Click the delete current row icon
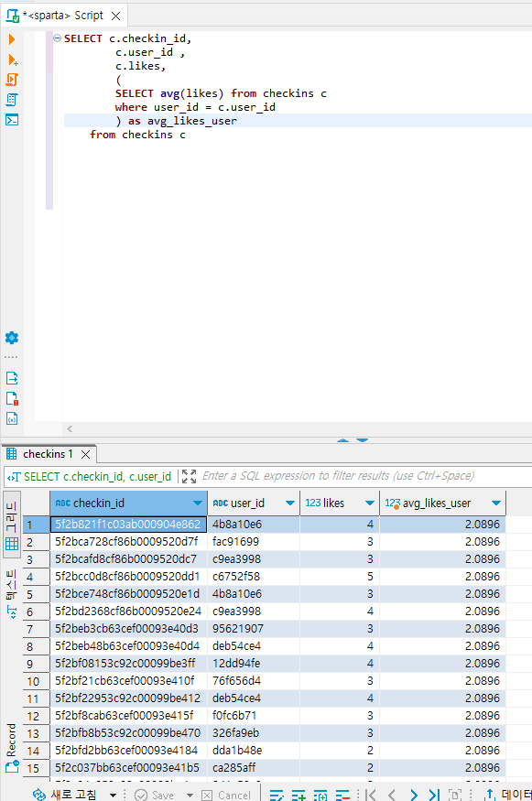The height and width of the screenshot is (801, 532). tap(342, 795)
